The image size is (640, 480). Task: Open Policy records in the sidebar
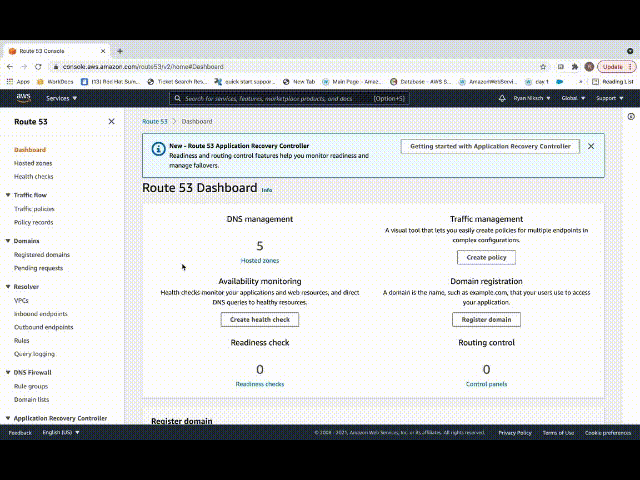click(x=33, y=222)
